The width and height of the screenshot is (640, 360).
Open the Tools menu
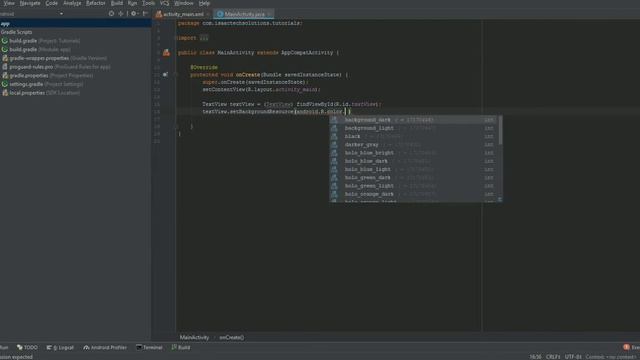click(x=148, y=3)
